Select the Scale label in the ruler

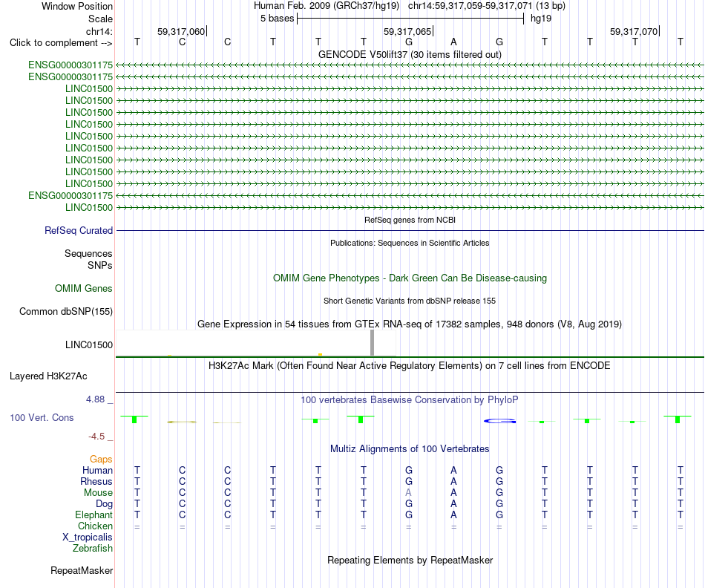click(x=100, y=19)
